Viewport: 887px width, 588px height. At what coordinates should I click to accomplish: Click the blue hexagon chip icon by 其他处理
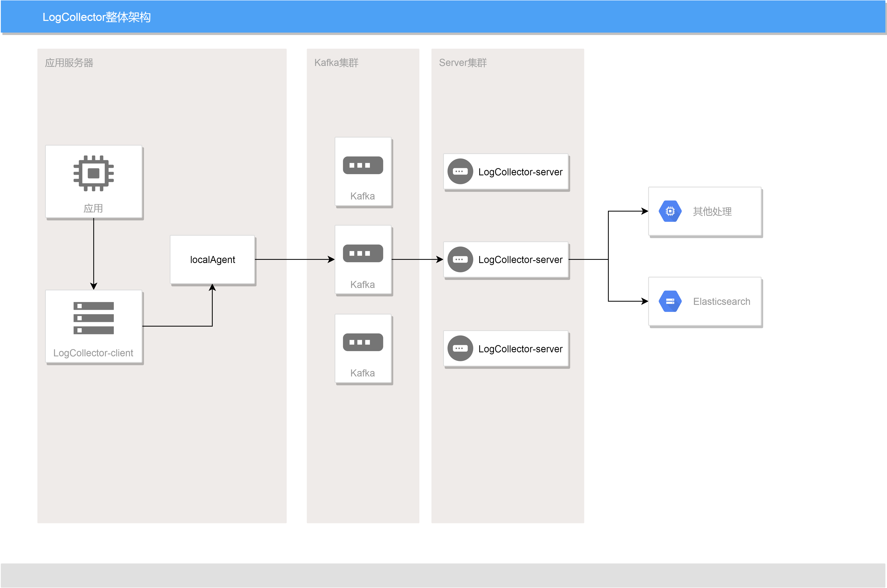pos(670,211)
